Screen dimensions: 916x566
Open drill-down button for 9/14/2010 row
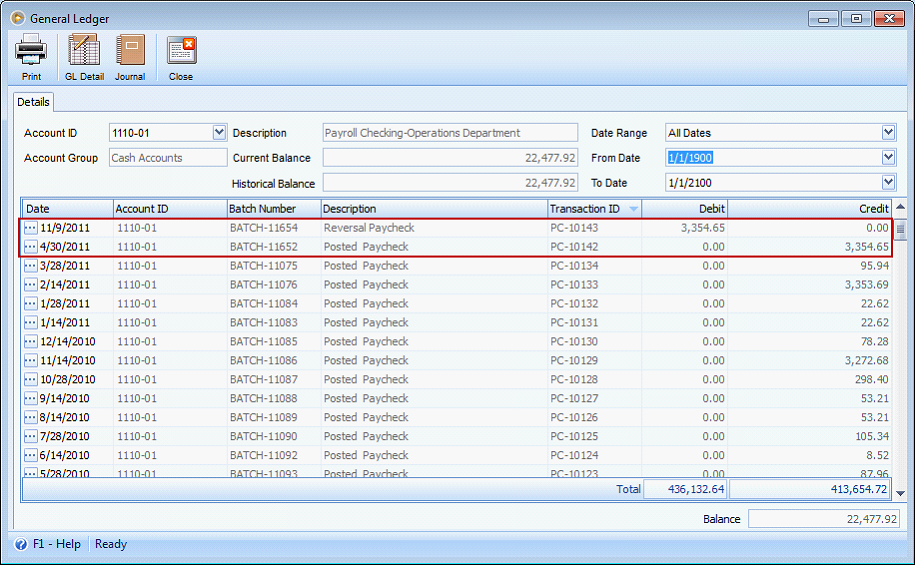tap(30, 398)
